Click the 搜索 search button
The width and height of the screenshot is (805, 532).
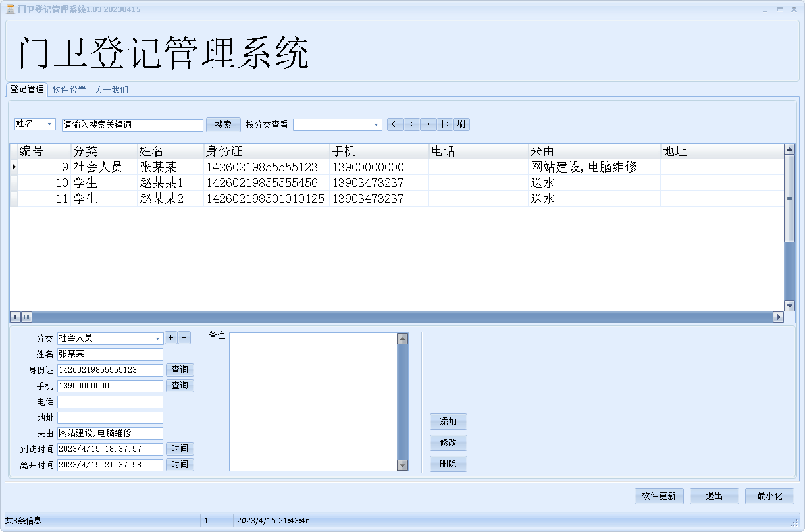(222, 124)
